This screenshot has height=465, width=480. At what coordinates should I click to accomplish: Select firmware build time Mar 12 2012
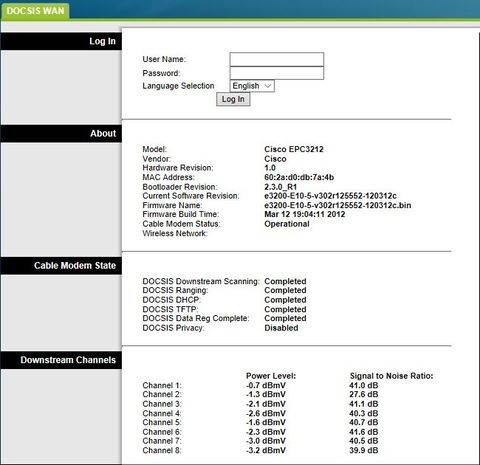point(305,214)
